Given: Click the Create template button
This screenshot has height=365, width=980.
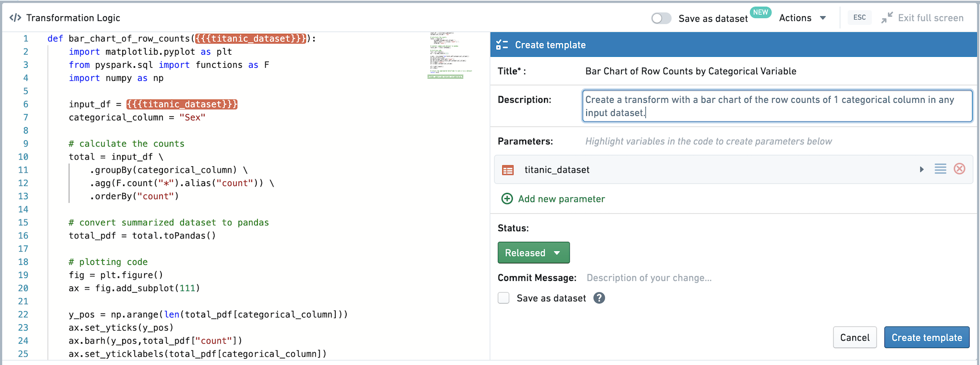Looking at the screenshot, I should (x=926, y=337).
